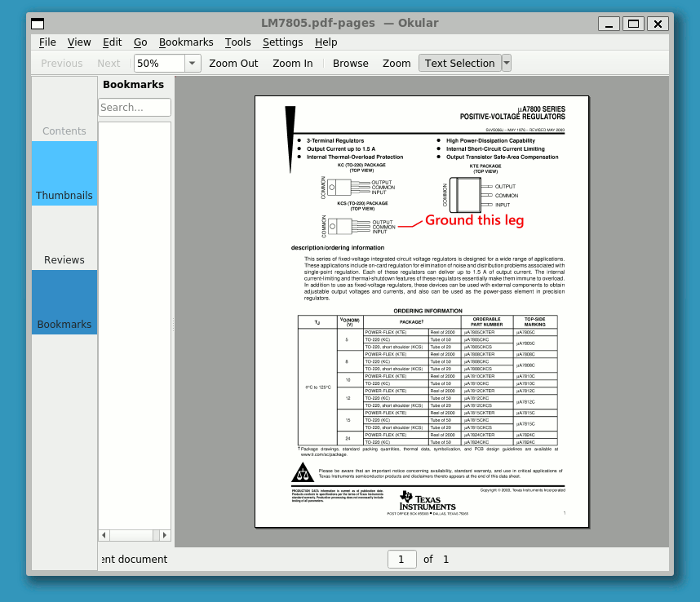Click the 'Ground this leg' red annotation

(x=474, y=220)
